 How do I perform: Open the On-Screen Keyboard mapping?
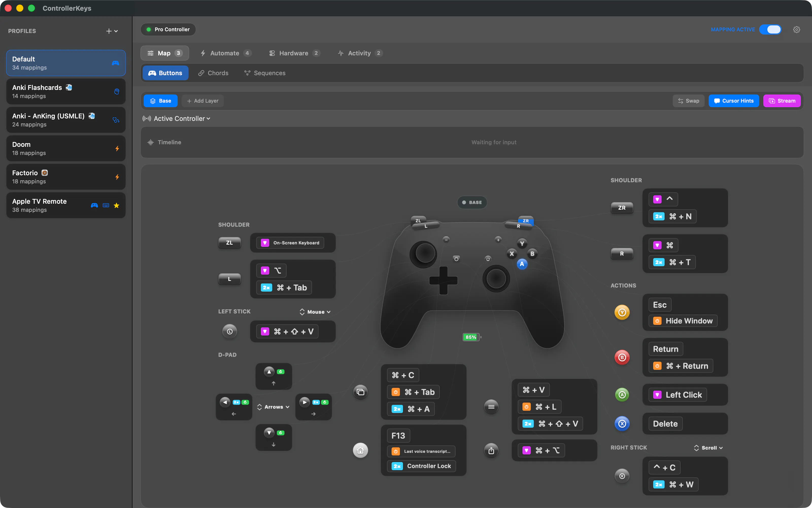click(290, 243)
